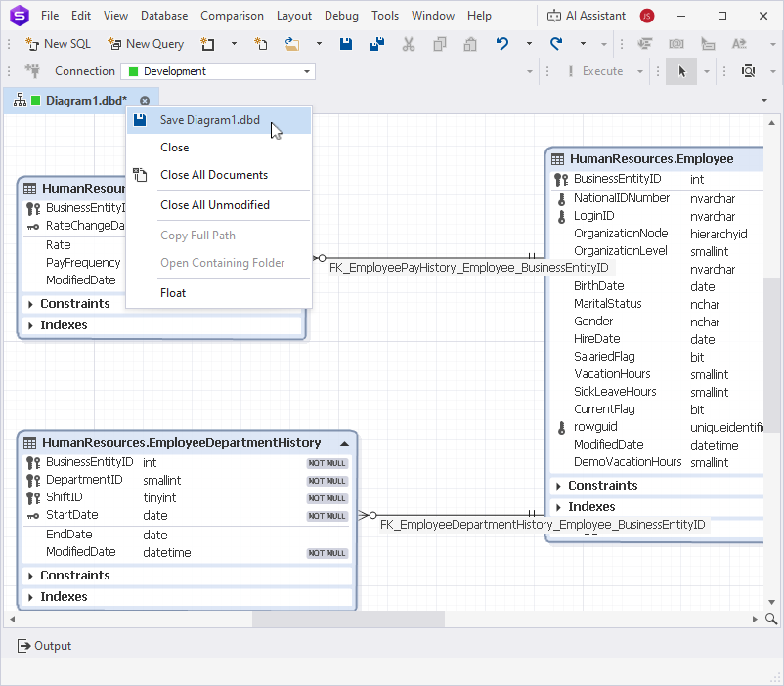Click the new project icon
Screen dimensions: 784x686
(x=260, y=44)
